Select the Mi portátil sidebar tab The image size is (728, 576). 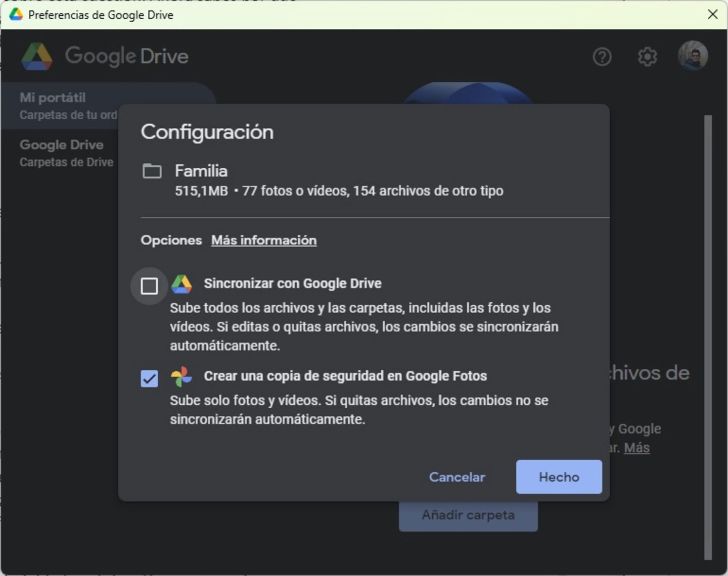[61, 106]
